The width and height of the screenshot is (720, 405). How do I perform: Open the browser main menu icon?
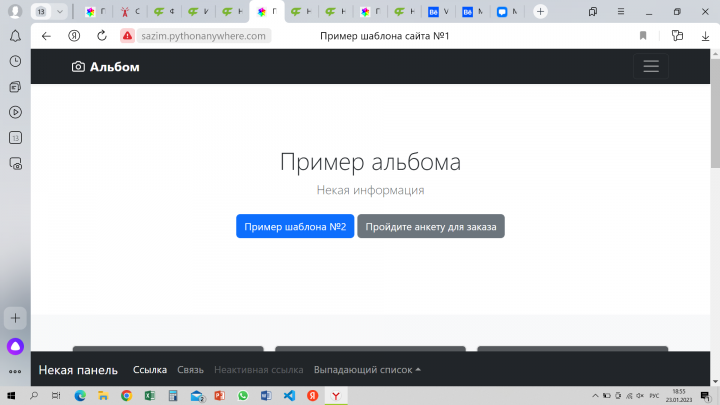621,11
